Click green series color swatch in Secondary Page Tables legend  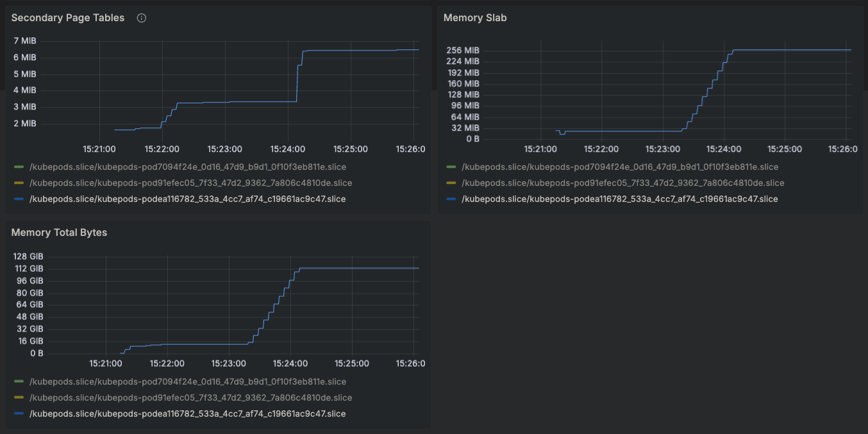coord(19,167)
